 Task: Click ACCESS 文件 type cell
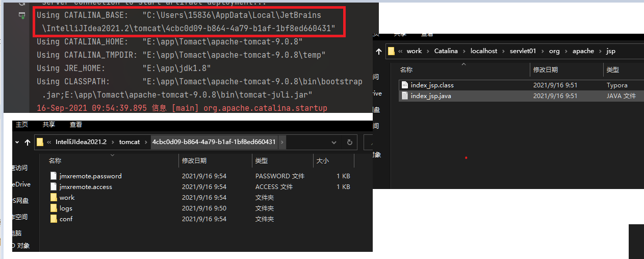274,186
